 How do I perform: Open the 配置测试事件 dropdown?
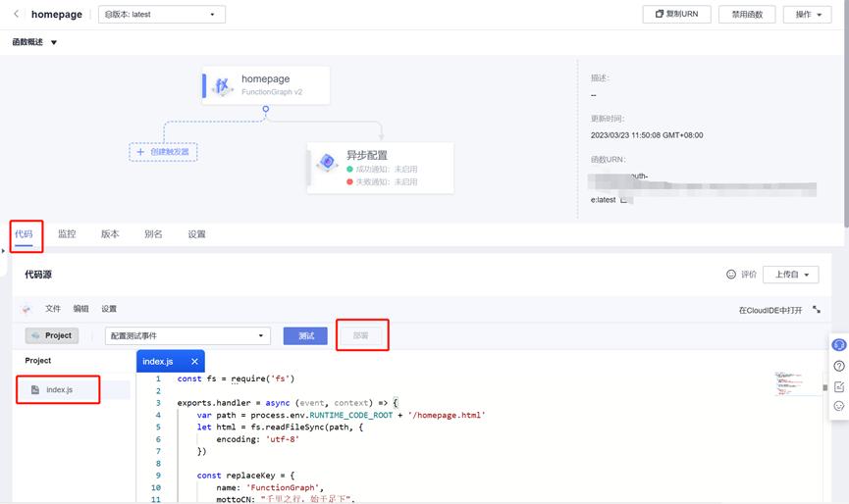pos(186,335)
